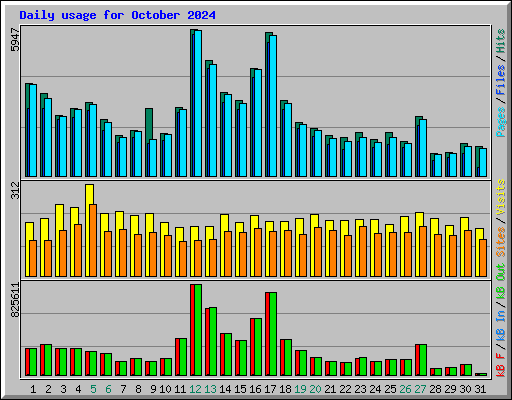Click day 12 cyan pages bar, top chart

point(198,103)
